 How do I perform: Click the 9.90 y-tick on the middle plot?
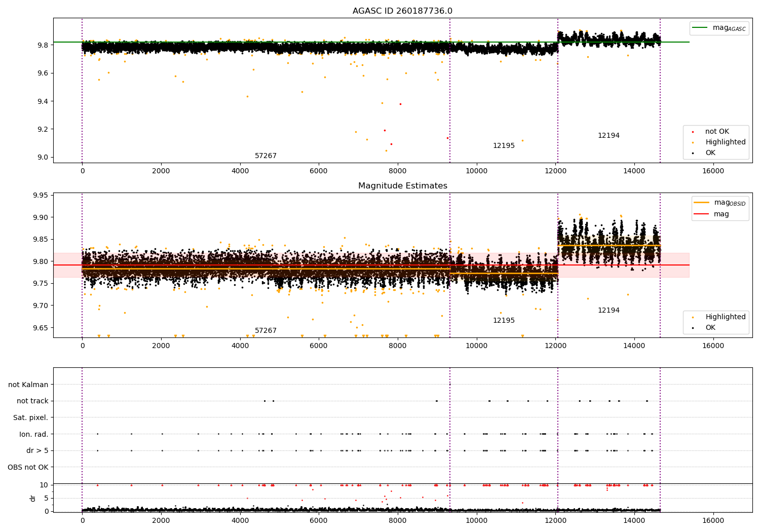click(41, 218)
